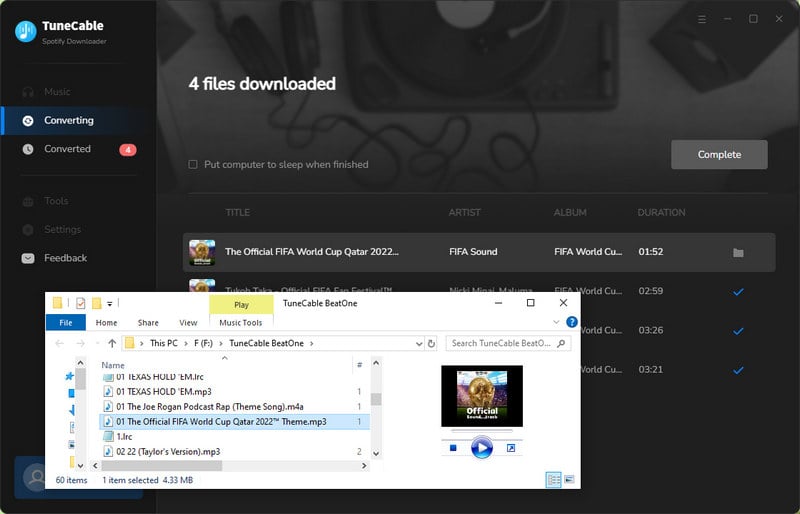Click file list horizontal scrollbar
800x514 pixels.
(162, 466)
